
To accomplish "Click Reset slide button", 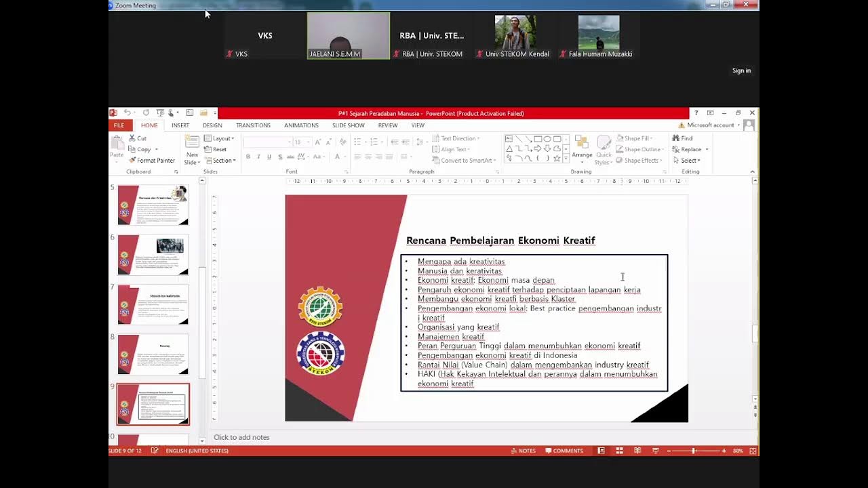I will [x=216, y=149].
